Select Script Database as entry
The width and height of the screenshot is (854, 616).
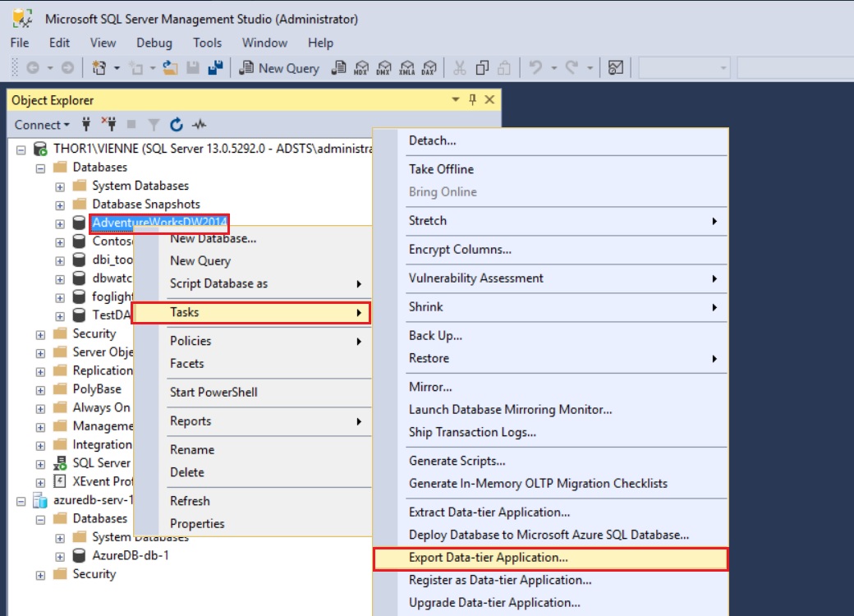(251, 283)
